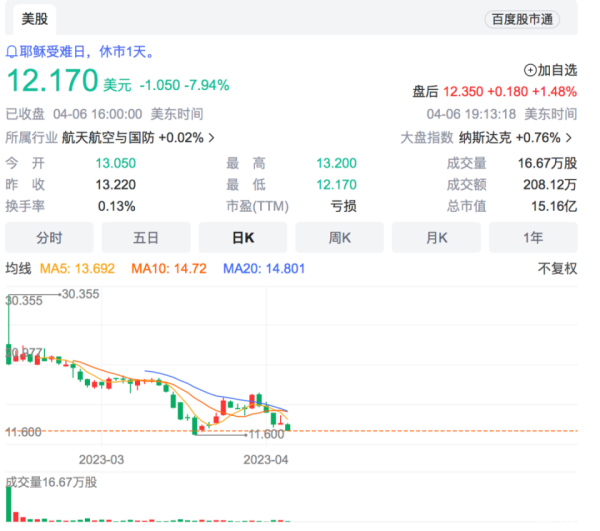Switch to the 五日 chart tab
This screenshot has height=531, width=600.
pos(146,238)
